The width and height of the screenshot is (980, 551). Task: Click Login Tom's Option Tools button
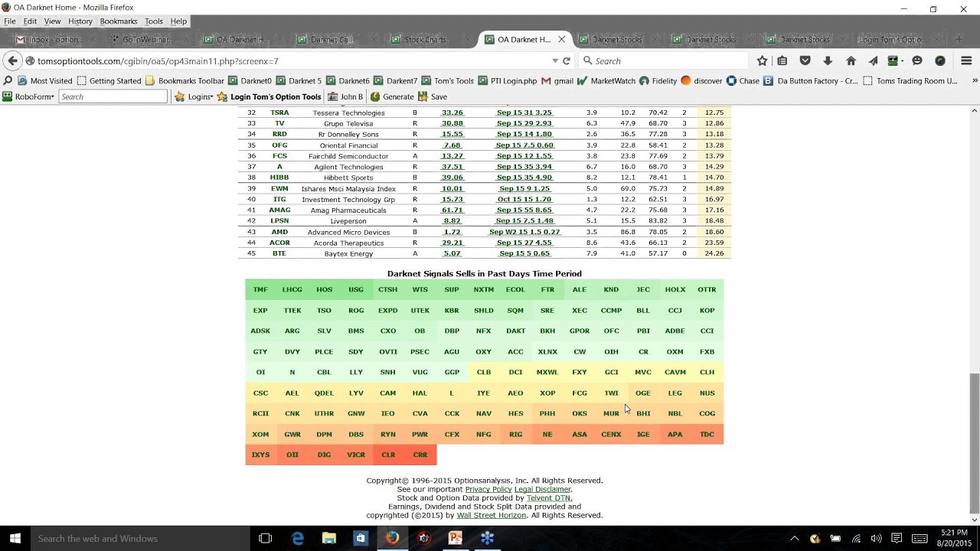(269, 96)
